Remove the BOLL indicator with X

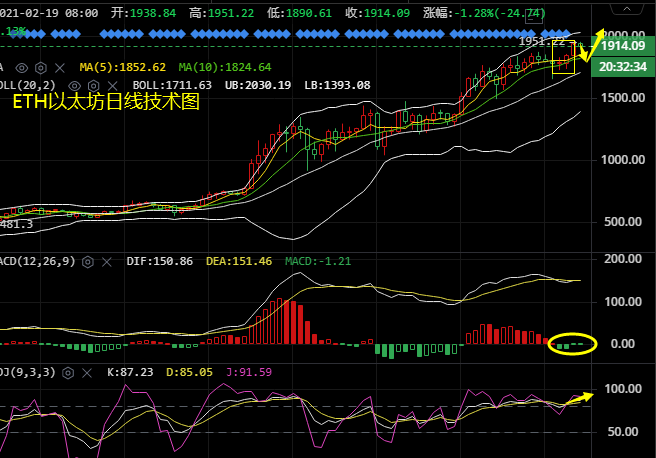pyautogui.click(x=113, y=85)
